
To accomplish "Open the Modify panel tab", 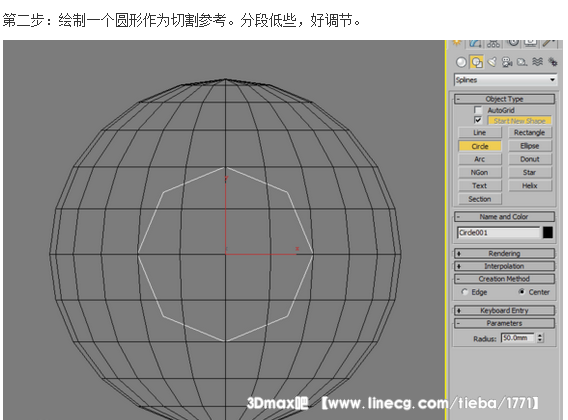I will (475, 43).
